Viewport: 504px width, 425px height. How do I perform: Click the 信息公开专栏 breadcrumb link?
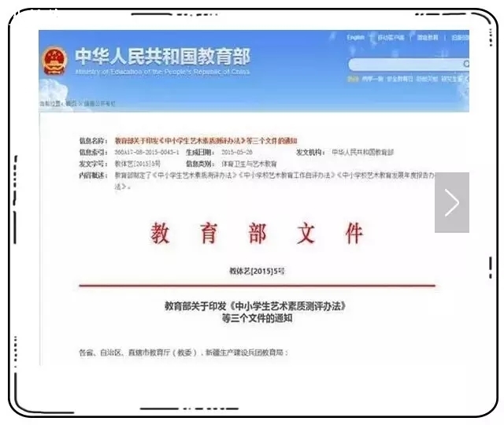(99, 103)
